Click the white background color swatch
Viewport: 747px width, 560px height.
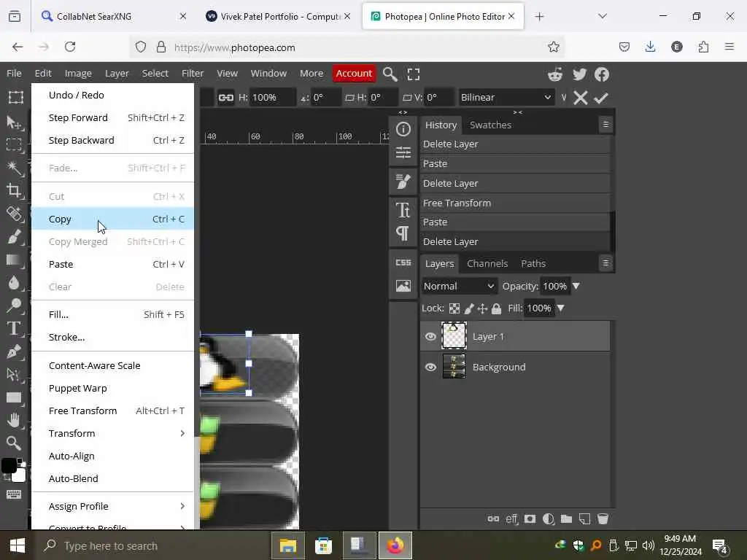20,475
